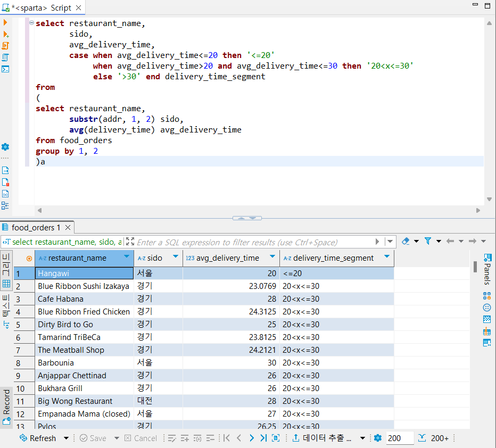Click the gear icon next to fetch size

click(x=378, y=438)
